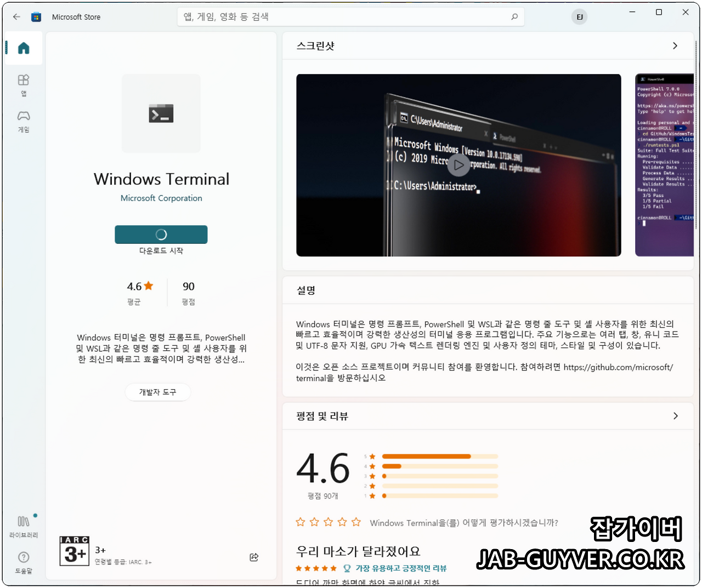702x588 pixels.
Task: Click the Home icon in the sidebar
Action: (23, 48)
